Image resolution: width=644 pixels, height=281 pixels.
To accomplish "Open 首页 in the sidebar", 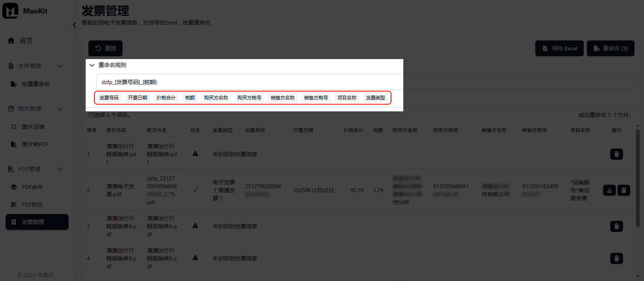I will pos(26,40).
